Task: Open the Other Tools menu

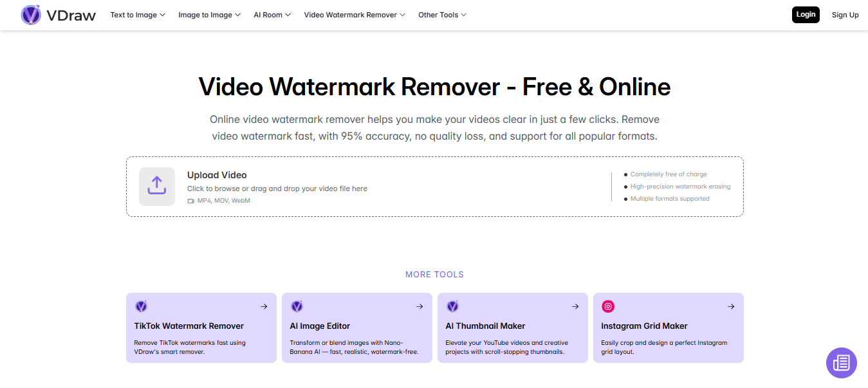Action: click(442, 15)
